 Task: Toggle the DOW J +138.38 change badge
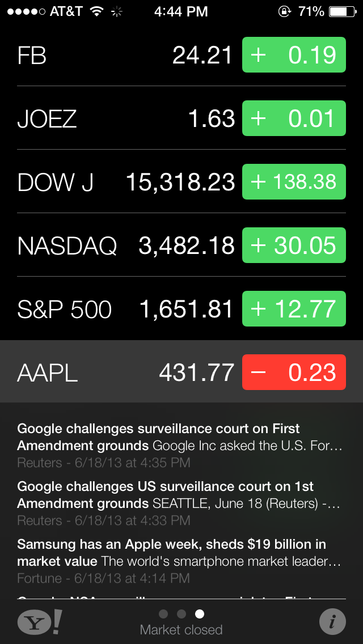(294, 181)
